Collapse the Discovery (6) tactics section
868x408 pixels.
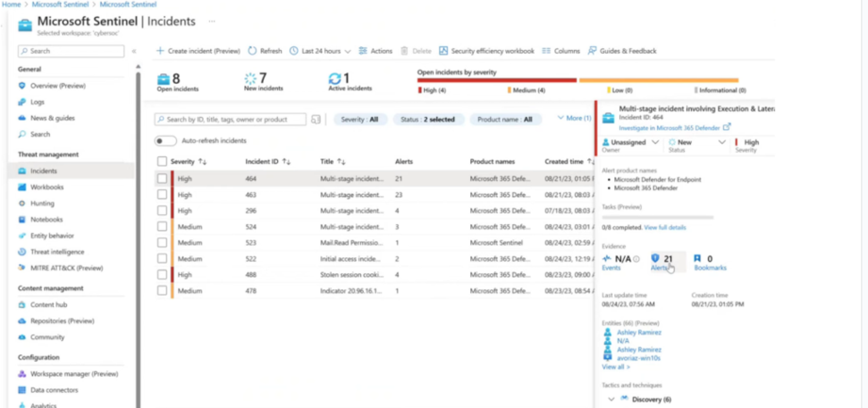(611, 400)
